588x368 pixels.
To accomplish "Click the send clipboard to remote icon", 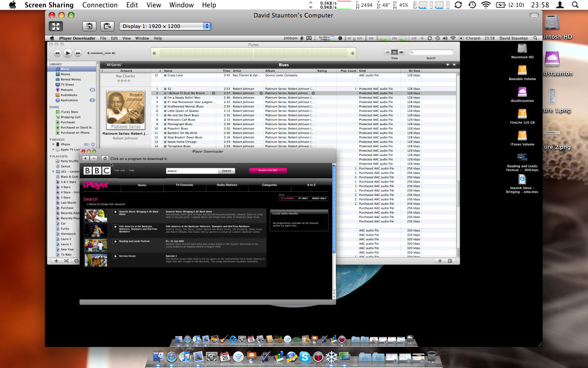I will pos(107,26).
